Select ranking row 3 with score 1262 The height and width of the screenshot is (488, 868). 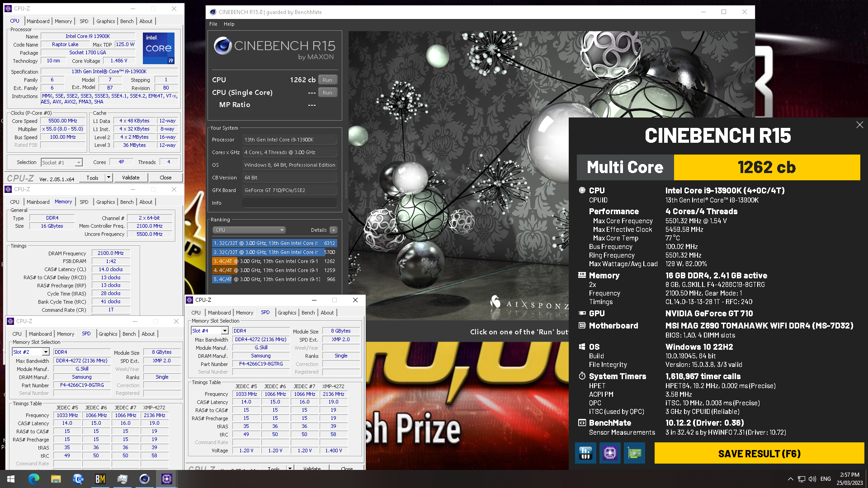coord(274,261)
